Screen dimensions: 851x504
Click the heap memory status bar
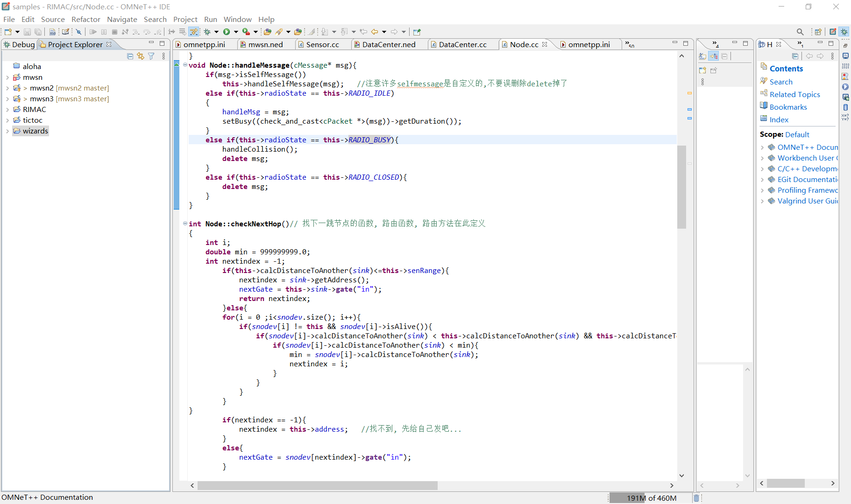[x=650, y=498]
